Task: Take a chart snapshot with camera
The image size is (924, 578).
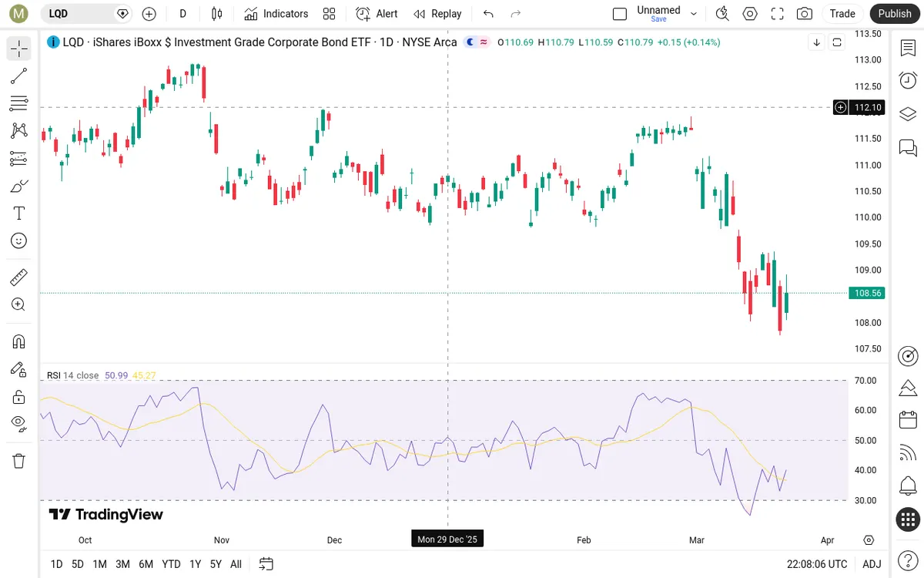Action: click(805, 14)
